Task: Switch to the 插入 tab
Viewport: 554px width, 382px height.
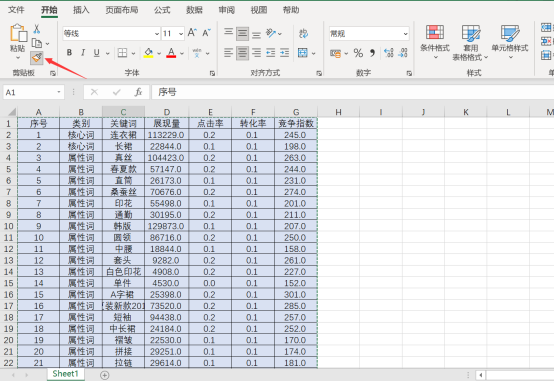Action: [x=81, y=10]
